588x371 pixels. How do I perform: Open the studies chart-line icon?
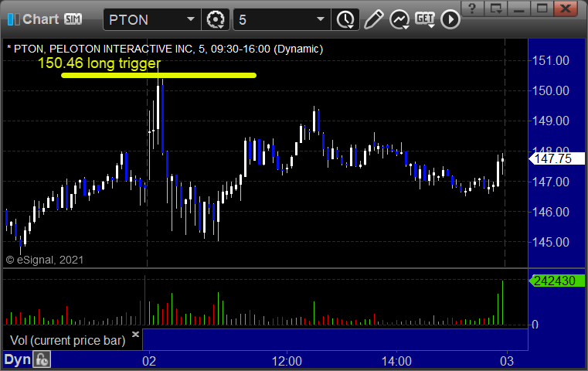tap(399, 19)
